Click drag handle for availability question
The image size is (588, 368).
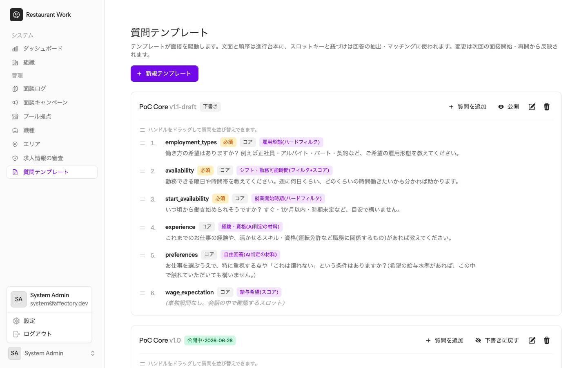(x=143, y=171)
